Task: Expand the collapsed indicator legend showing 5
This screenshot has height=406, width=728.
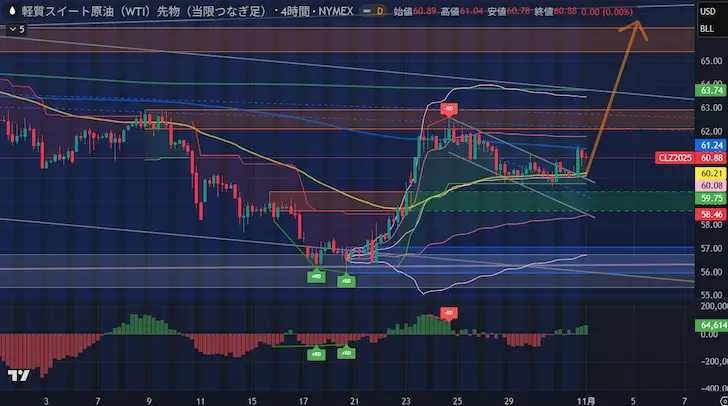Action: point(15,29)
